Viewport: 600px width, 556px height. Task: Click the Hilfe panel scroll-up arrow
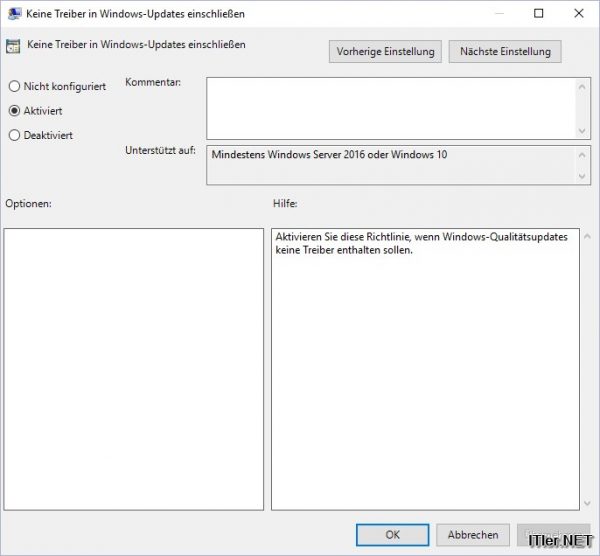(571, 237)
